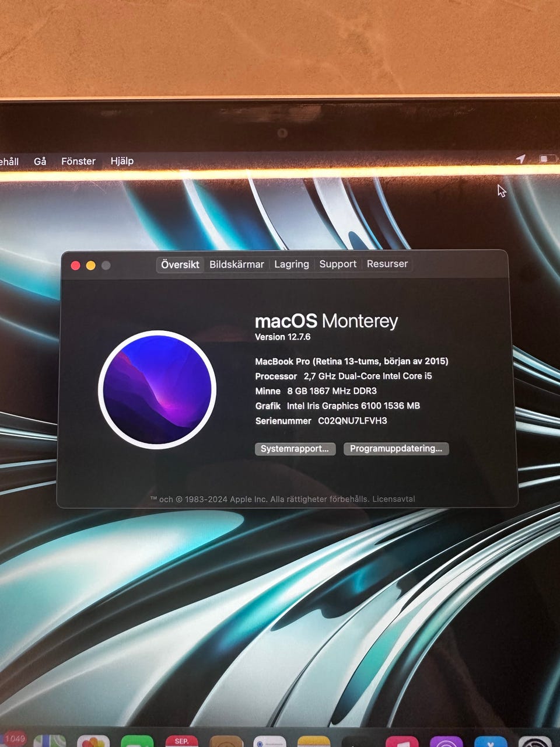Screen dimensions: 560x747
Task: Open Programuppdatering... for software updates
Action: pos(396,448)
